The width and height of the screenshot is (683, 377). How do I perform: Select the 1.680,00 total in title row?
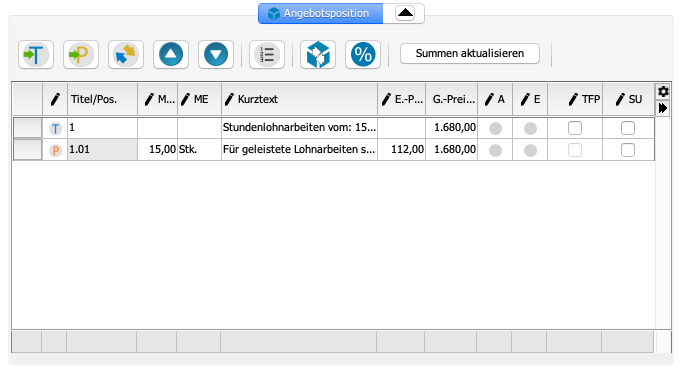pos(452,128)
